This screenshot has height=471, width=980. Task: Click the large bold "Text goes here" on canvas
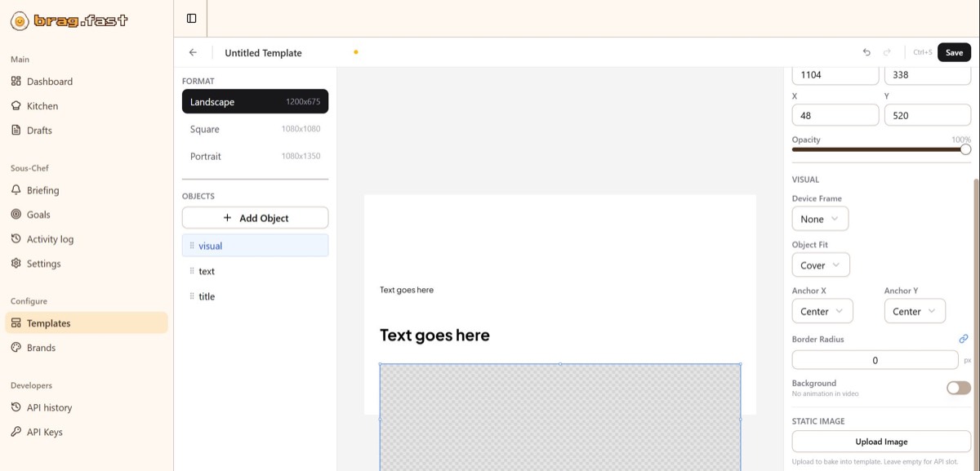pos(434,335)
